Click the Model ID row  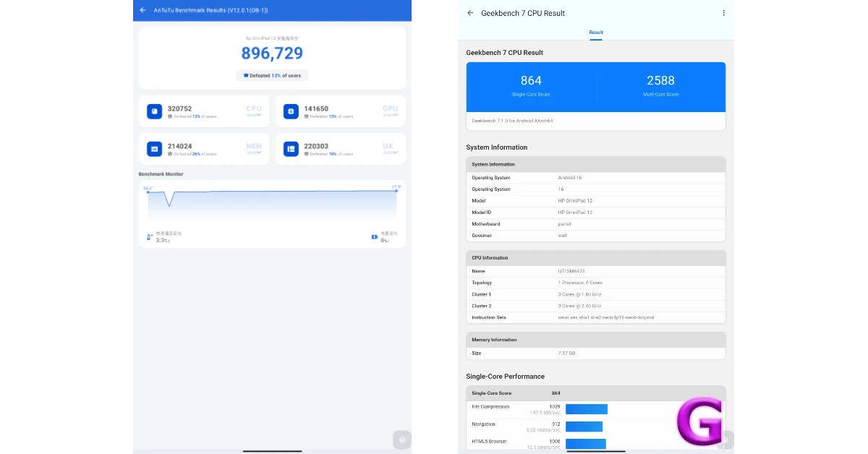coord(596,213)
